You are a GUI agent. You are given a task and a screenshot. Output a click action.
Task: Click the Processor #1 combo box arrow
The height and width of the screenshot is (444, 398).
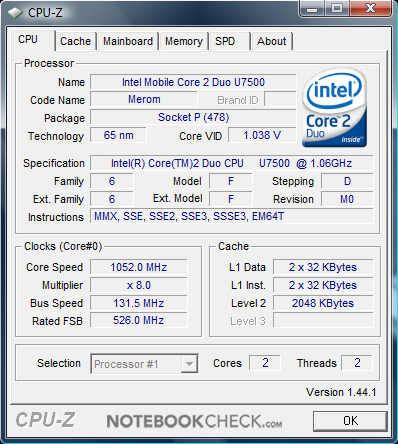tap(189, 364)
